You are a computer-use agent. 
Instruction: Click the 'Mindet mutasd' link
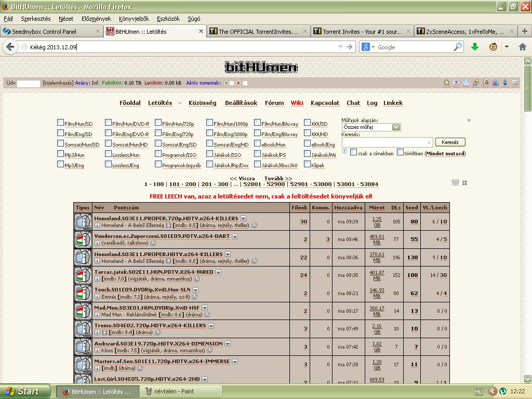pos(445,153)
